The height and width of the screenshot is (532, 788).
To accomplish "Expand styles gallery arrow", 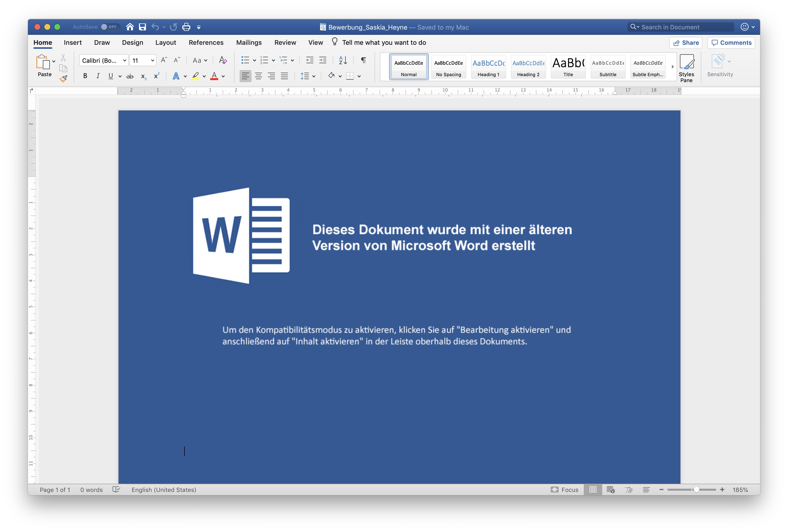I will [672, 67].
